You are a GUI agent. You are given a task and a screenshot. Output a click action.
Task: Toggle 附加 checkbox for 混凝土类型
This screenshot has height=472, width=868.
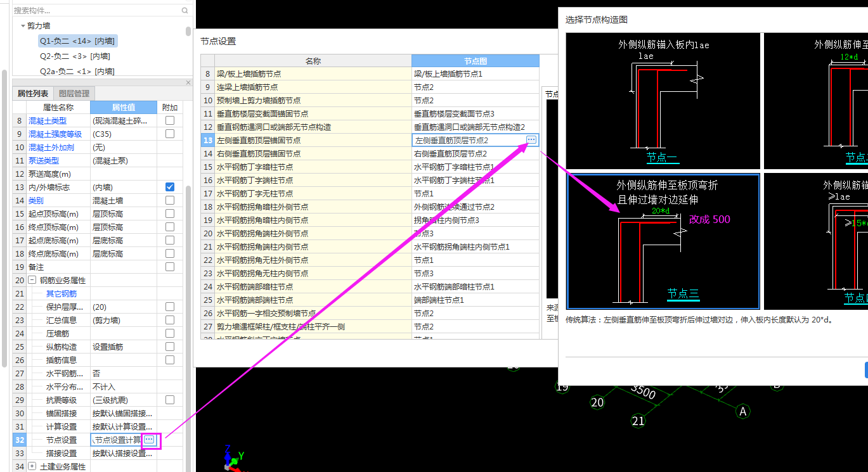(170, 120)
